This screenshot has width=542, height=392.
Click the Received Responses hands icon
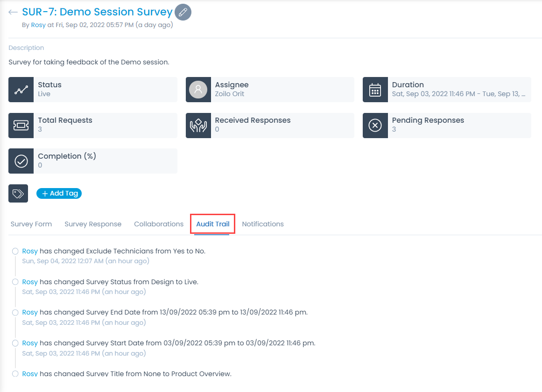click(198, 125)
